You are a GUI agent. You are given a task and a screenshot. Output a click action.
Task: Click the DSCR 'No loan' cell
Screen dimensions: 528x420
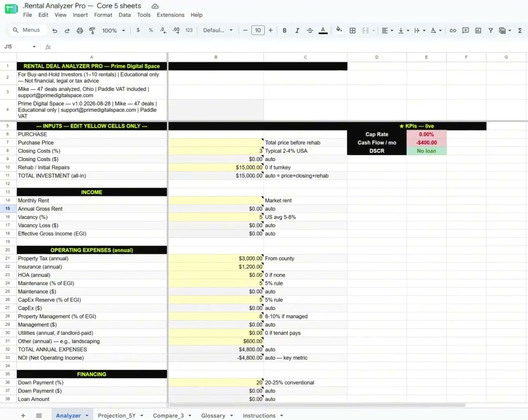(x=426, y=151)
